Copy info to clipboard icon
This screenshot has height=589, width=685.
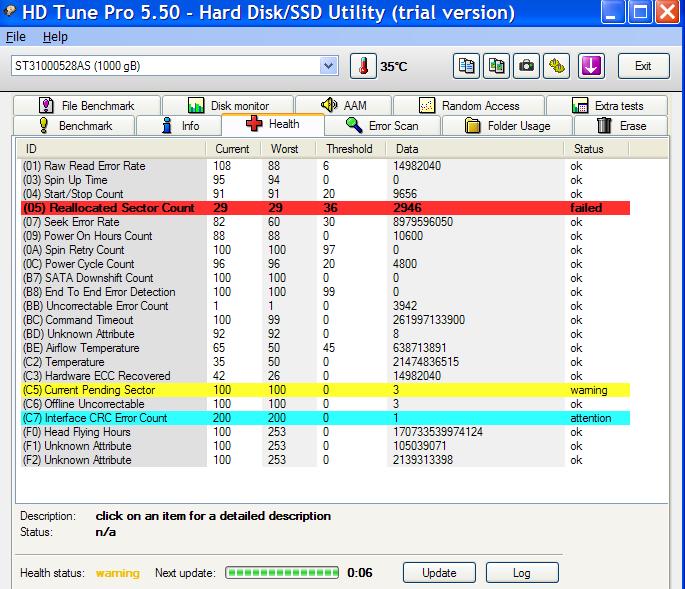(x=466, y=66)
